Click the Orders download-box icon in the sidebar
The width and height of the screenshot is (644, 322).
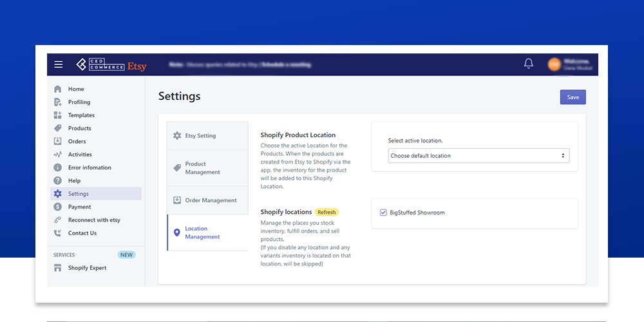click(57, 141)
